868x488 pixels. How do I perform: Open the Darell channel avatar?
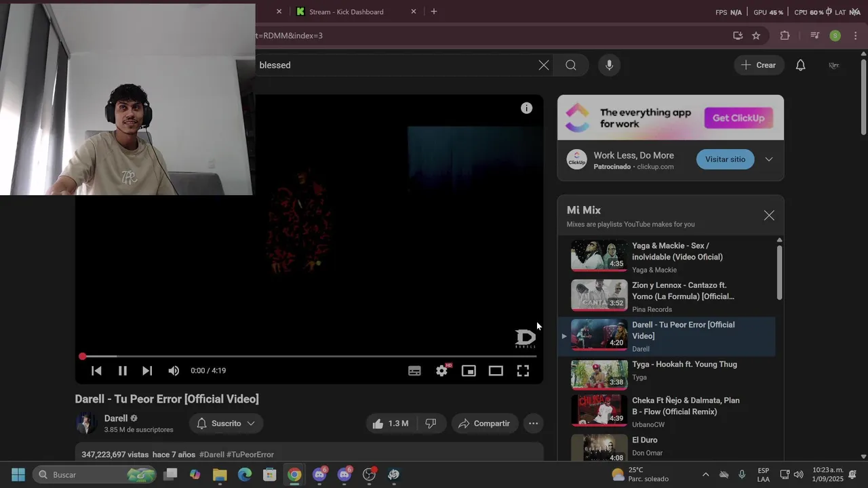coord(86,424)
